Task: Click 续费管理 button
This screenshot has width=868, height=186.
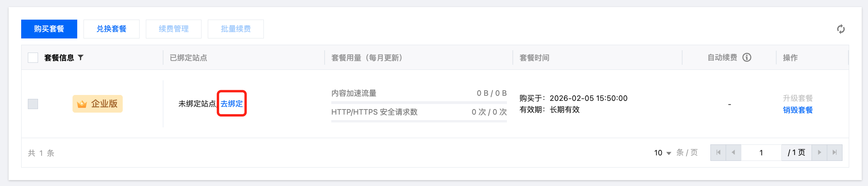Action: [174, 29]
